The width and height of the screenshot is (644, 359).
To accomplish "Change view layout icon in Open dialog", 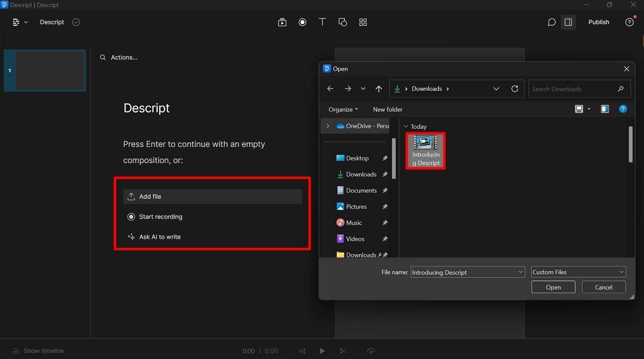I will pos(579,109).
